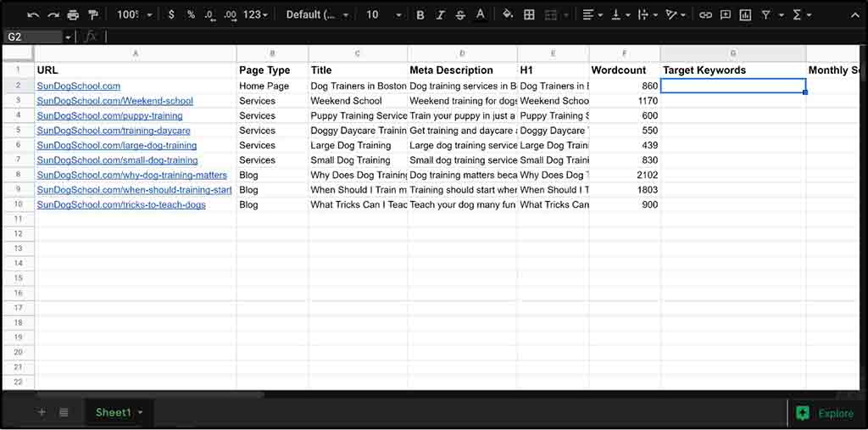Click the Explore button
The height and width of the screenshot is (430, 868).
(824, 413)
